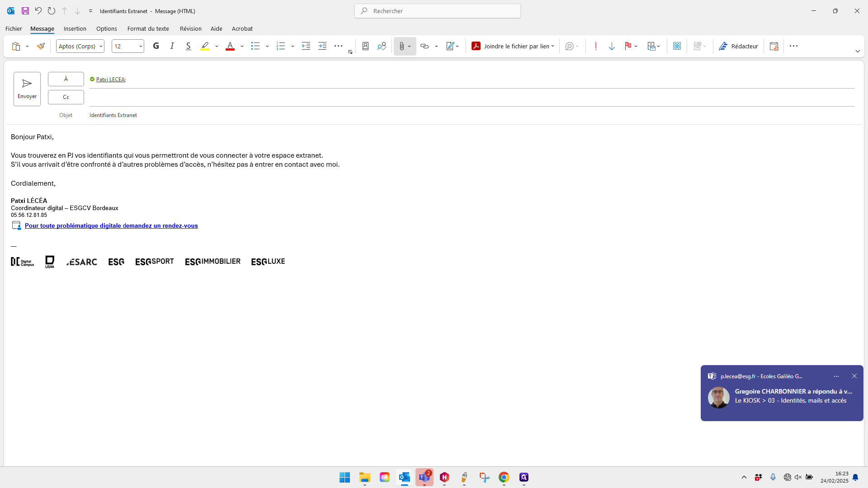
Task: Redo the last action
Action: pyautogui.click(x=52, y=11)
